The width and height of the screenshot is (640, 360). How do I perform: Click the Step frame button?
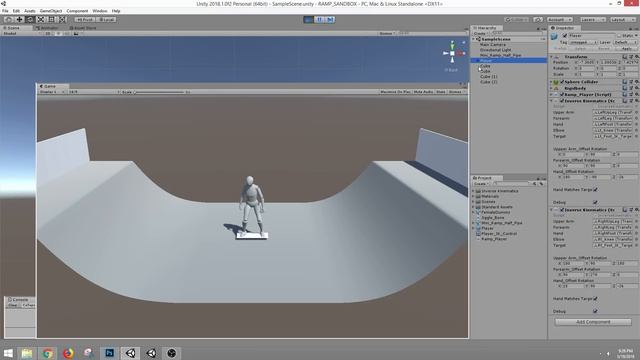[x=330, y=20]
